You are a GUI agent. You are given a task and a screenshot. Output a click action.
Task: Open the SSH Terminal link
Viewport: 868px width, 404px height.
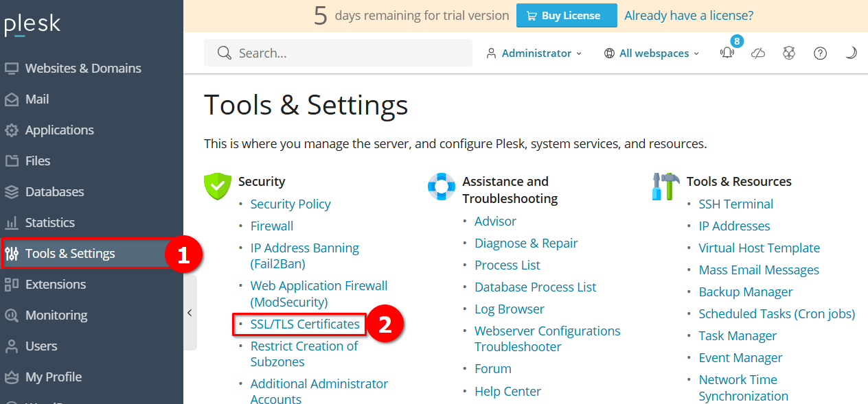tap(735, 204)
